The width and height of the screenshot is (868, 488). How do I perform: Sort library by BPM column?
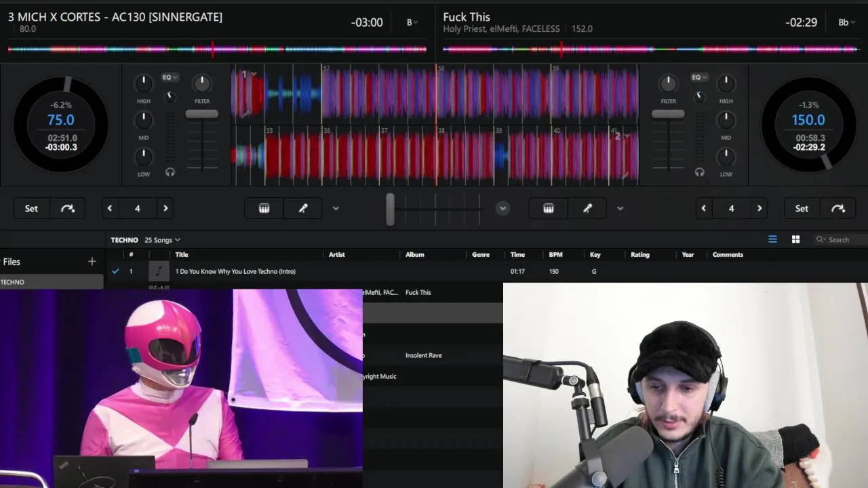555,255
